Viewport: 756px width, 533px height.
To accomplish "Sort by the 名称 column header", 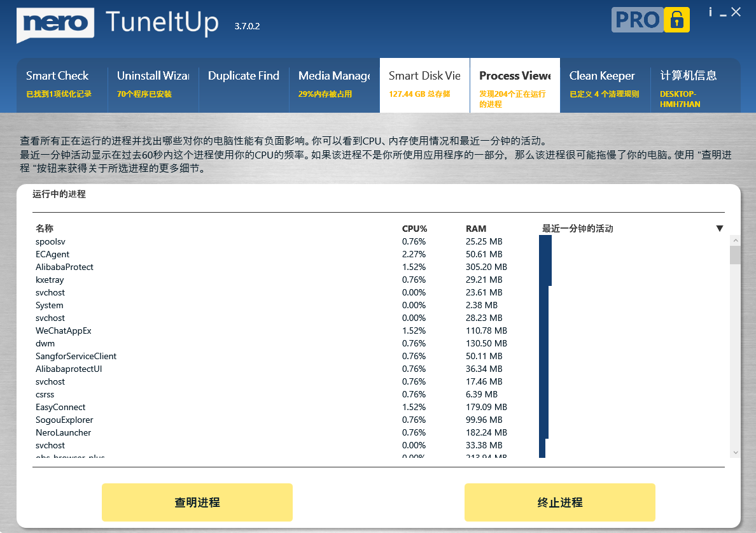I will coord(45,228).
